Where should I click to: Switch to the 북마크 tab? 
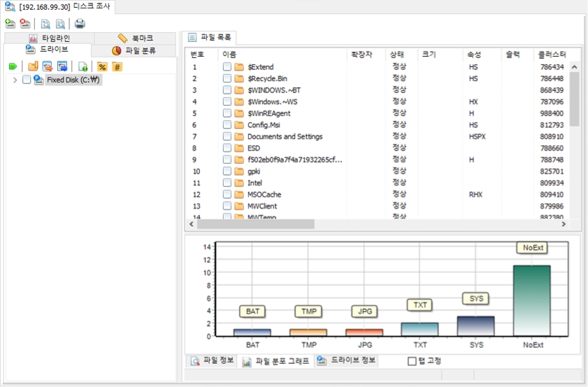(135, 38)
